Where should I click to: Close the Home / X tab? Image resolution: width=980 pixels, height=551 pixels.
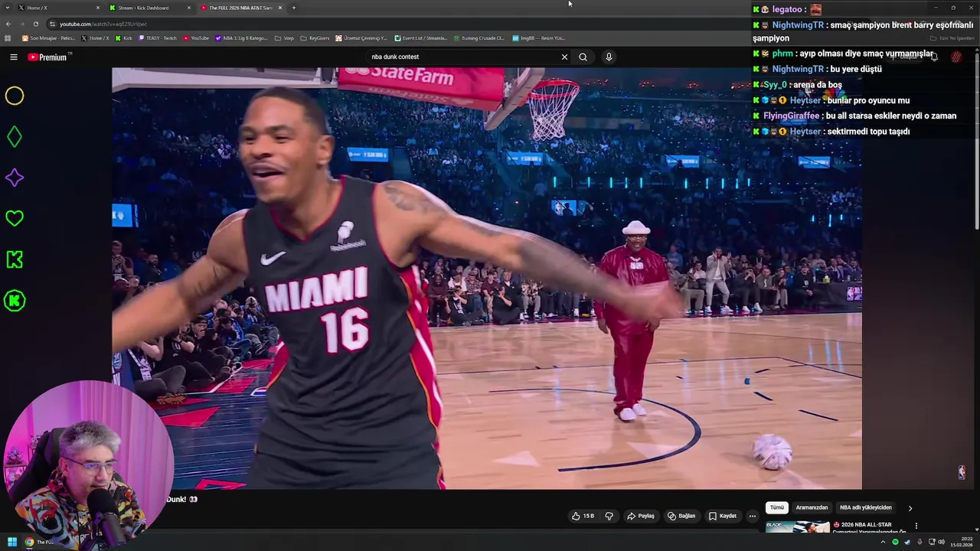click(98, 8)
